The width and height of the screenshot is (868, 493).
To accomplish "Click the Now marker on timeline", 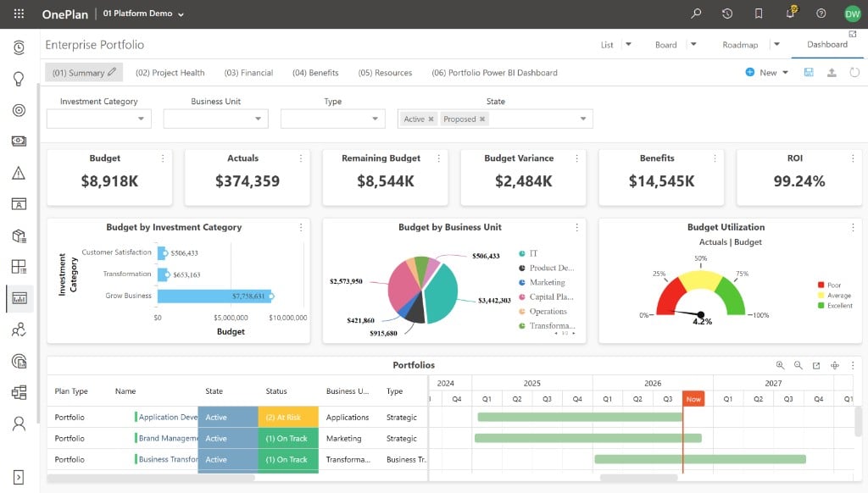I will tap(693, 399).
